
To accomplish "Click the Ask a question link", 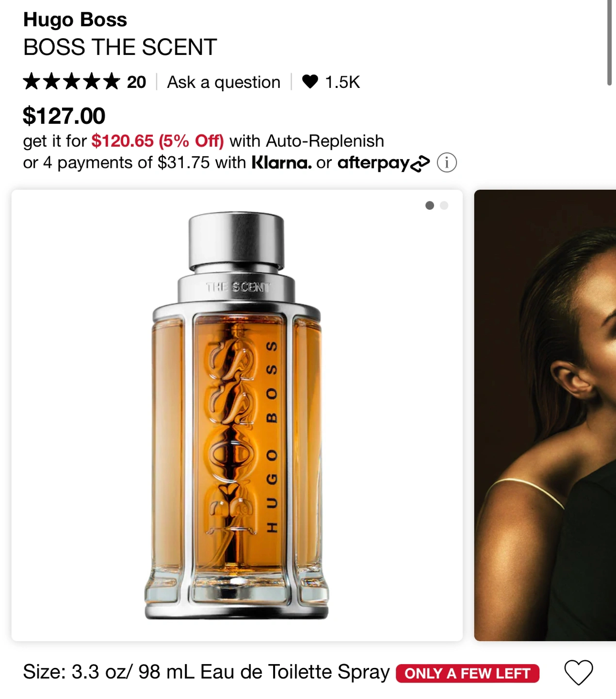I will [224, 82].
